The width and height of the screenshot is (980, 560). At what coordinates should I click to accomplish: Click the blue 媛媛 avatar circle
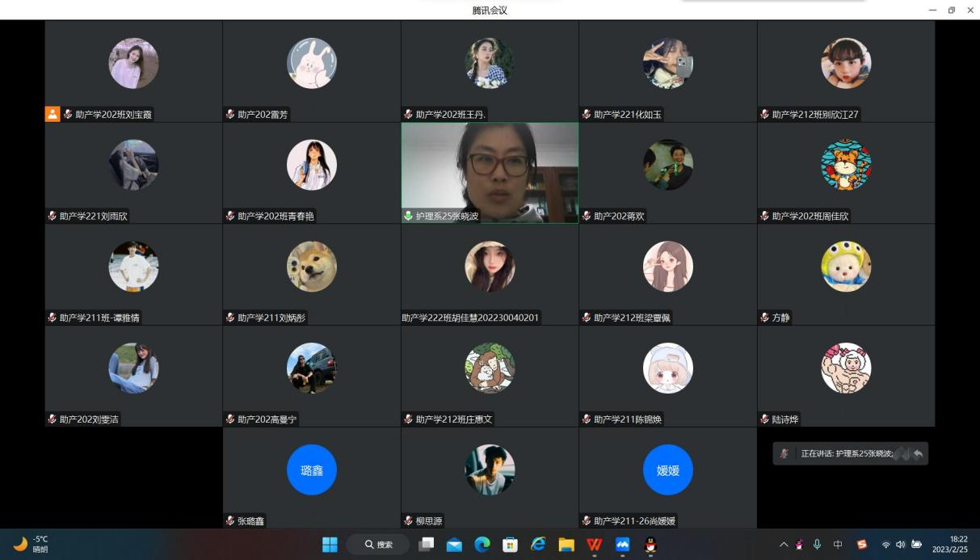click(x=668, y=470)
